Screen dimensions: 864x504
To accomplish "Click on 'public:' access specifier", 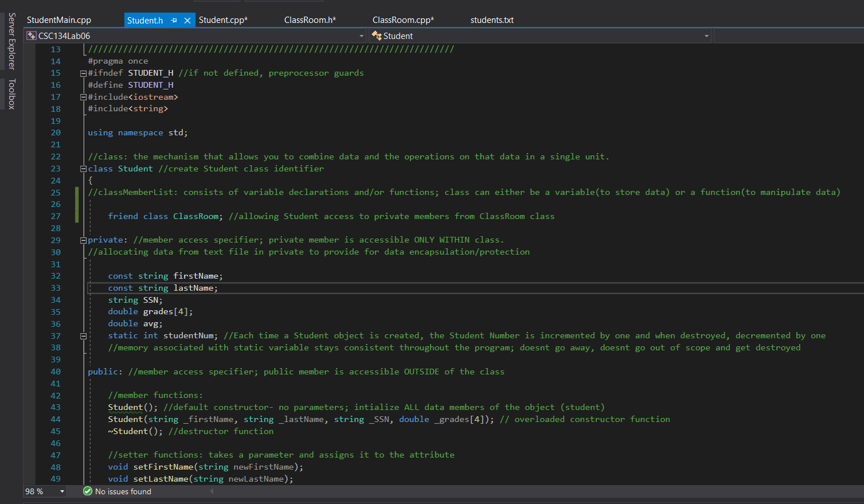I will pyautogui.click(x=105, y=372).
